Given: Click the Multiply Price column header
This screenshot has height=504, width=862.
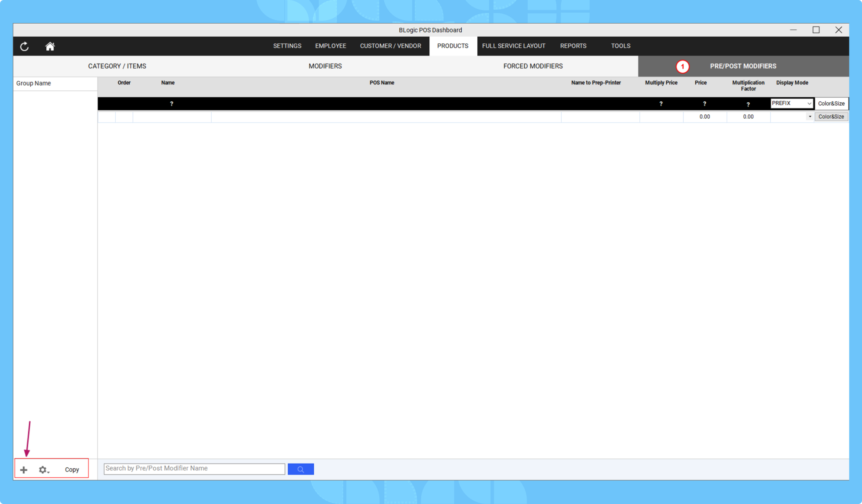Looking at the screenshot, I should (x=661, y=83).
